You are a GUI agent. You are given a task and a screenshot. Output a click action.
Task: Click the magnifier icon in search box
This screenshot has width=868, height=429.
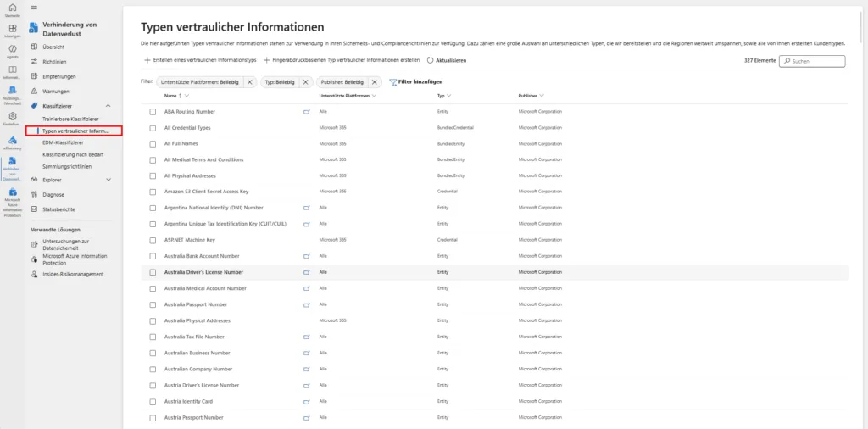point(787,61)
